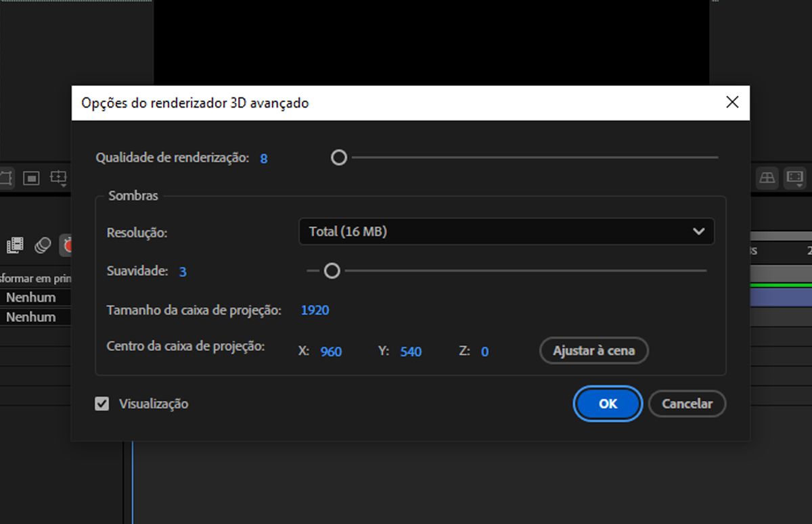Screen dimensions: 812x524
Task: Click the Ajustar à cena button
Action: [593, 351]
